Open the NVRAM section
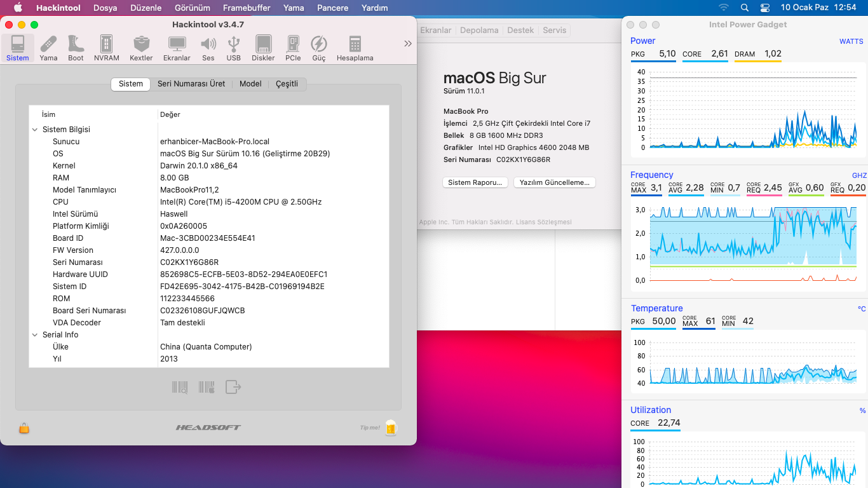 (106, 44)
